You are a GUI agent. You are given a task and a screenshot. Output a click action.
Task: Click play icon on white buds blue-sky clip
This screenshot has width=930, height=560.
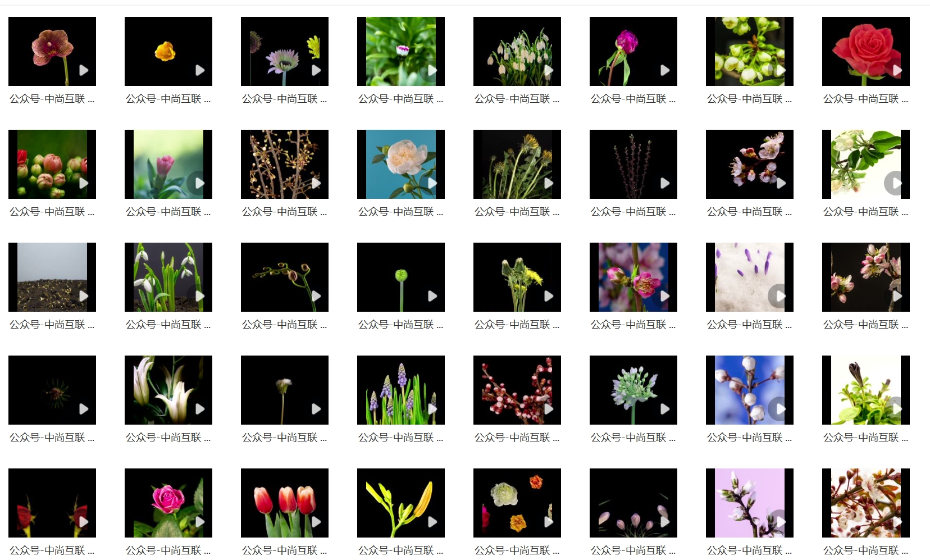tap(781, 409)
